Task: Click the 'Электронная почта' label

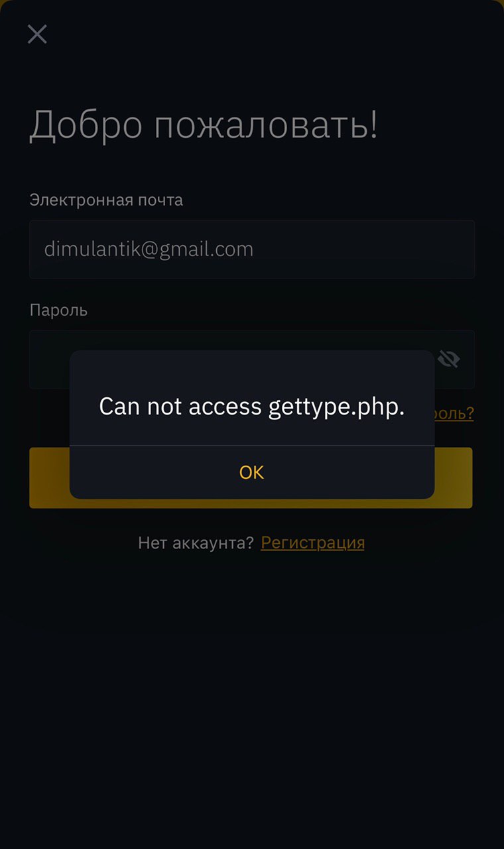Action: (x=106, y=200)
